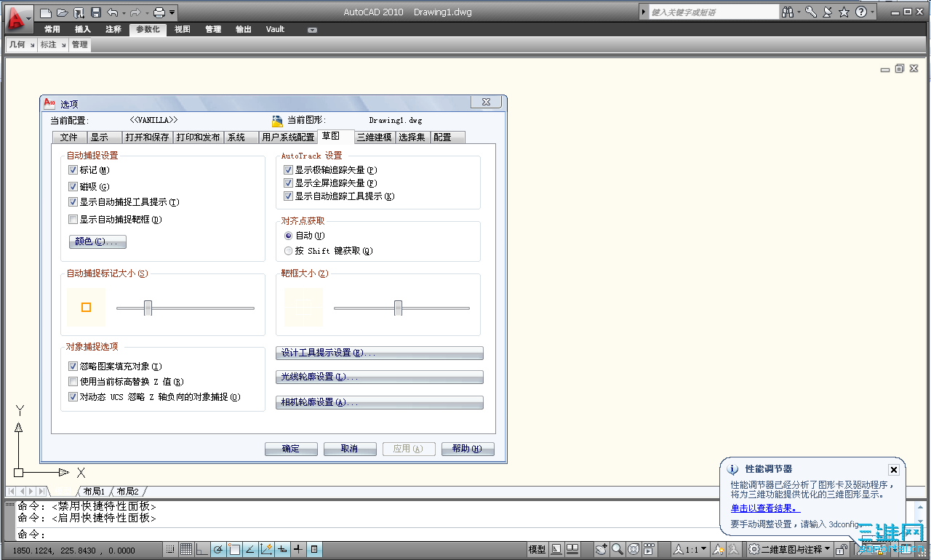This screenshot has width=931, height=560.
Task: Open Communication Center satellite dish icon
Action: pyautogui.click(x=827, y=12)
